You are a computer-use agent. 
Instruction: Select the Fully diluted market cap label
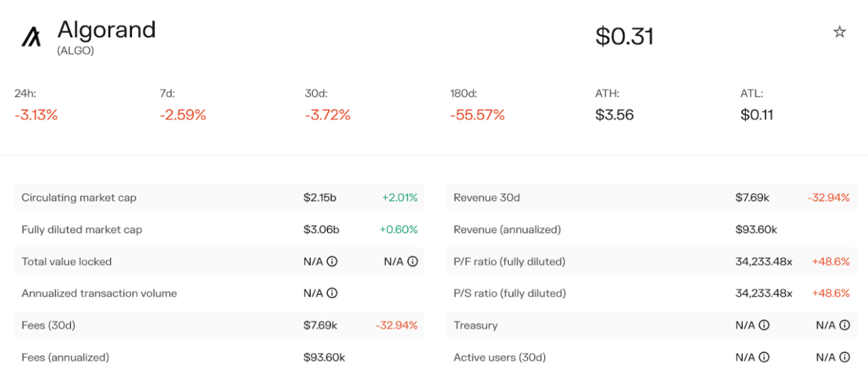[82, 230]
